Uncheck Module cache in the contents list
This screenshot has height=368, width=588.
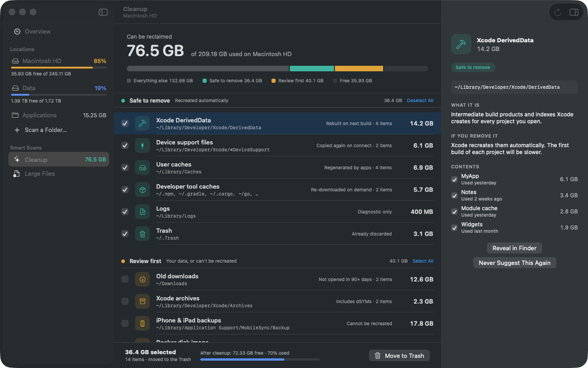(x=454, y=212)
